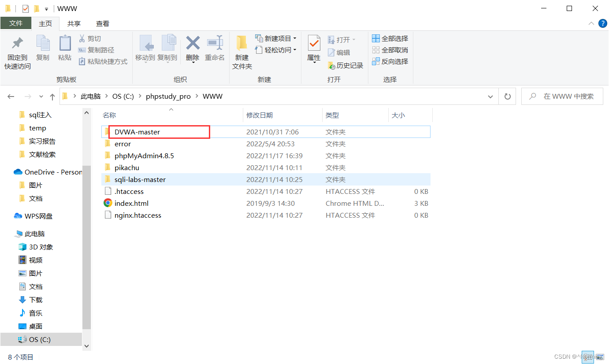Switch to large icons view in status bar
This screenshot has height=364, width=609.
click(600, 357)
